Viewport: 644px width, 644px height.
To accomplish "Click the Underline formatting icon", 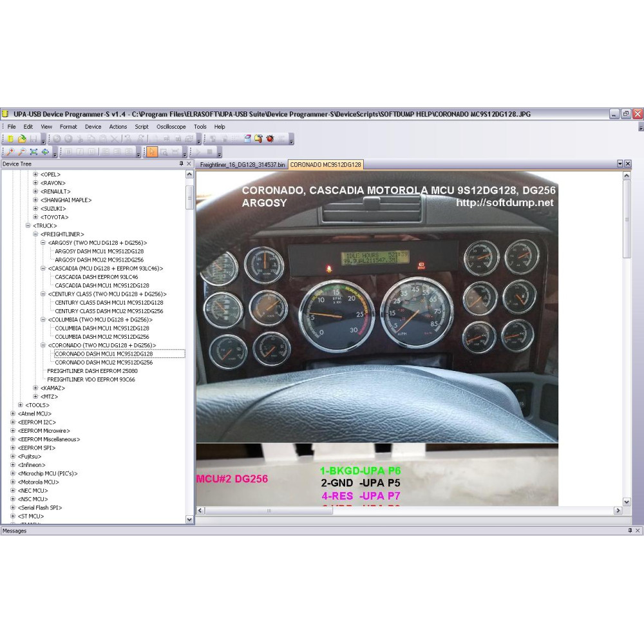I will [x=91, y=152].
